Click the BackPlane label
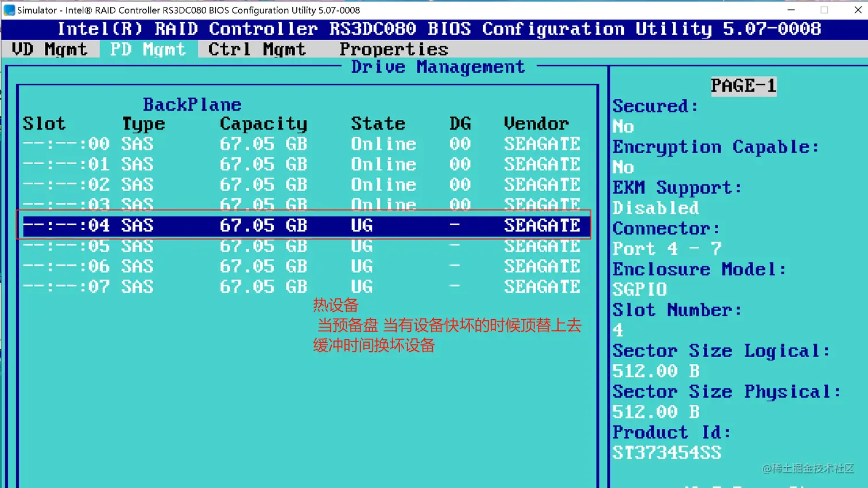 click(192, 104)
